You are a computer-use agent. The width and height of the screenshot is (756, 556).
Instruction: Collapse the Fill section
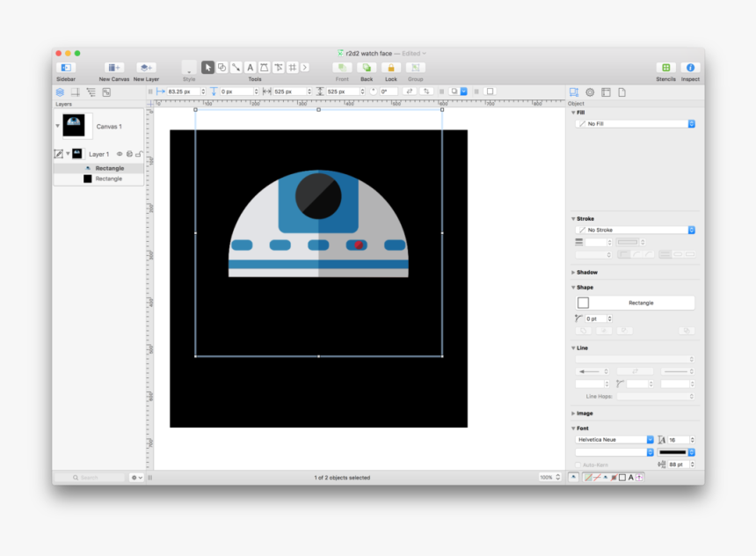point(573,113)
